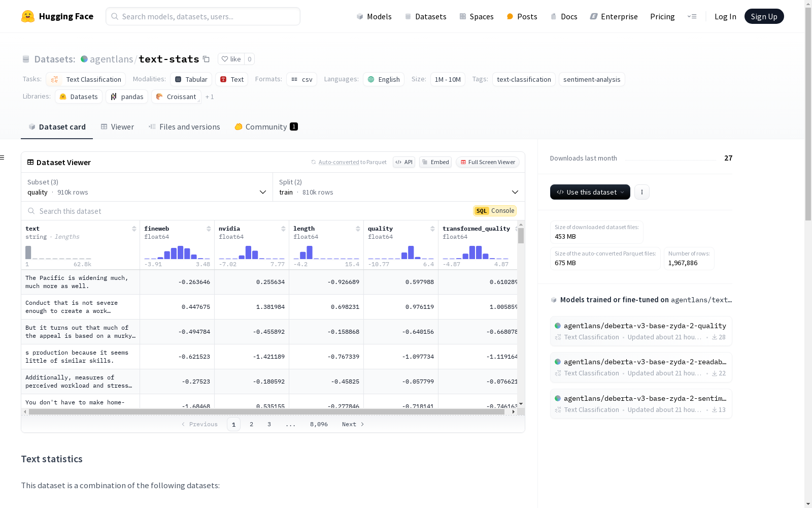Click the Search this dataset field
Viewport: 812px width, 508px height.
point(247,211)
